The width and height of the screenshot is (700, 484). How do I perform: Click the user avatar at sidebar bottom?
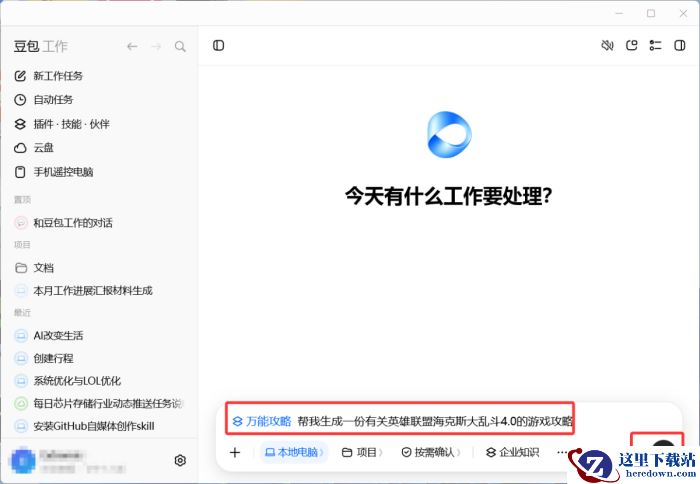(23, 460)
